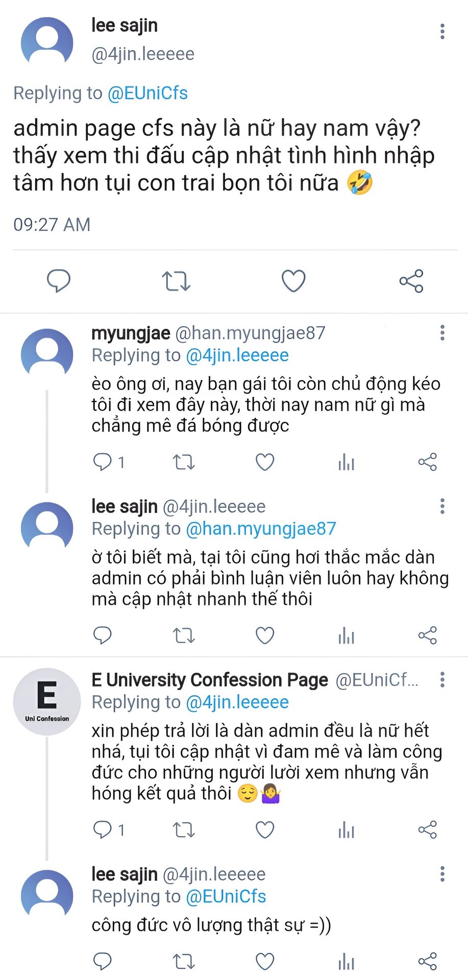
Task: Open myungjae's profile avatar
Action: click(47, 354)
